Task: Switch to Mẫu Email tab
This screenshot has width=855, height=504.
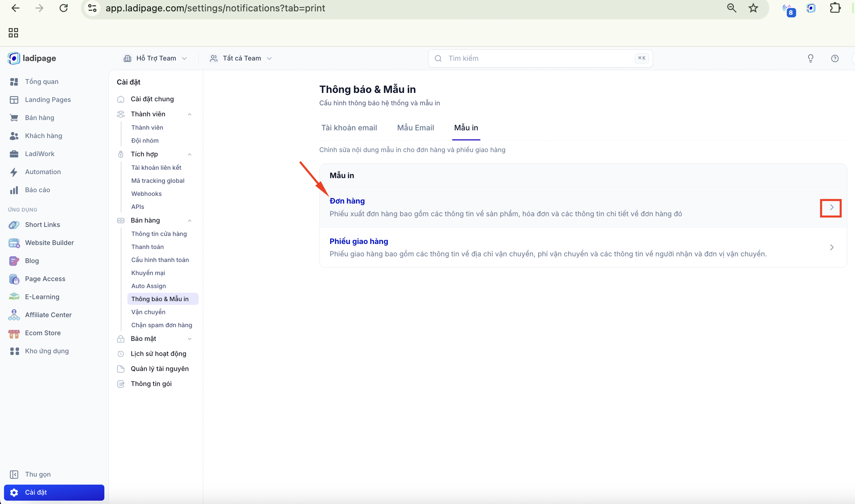Action: click(415, 128)
